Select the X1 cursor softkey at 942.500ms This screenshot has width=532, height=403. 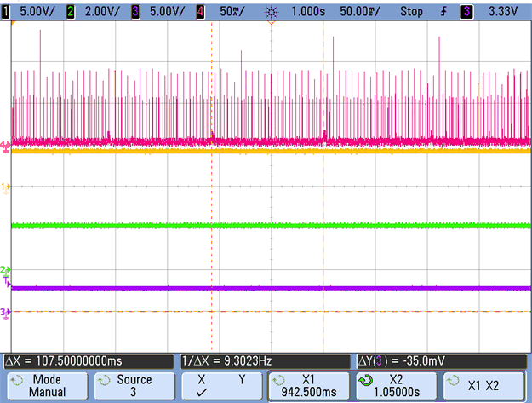point(309,386)
